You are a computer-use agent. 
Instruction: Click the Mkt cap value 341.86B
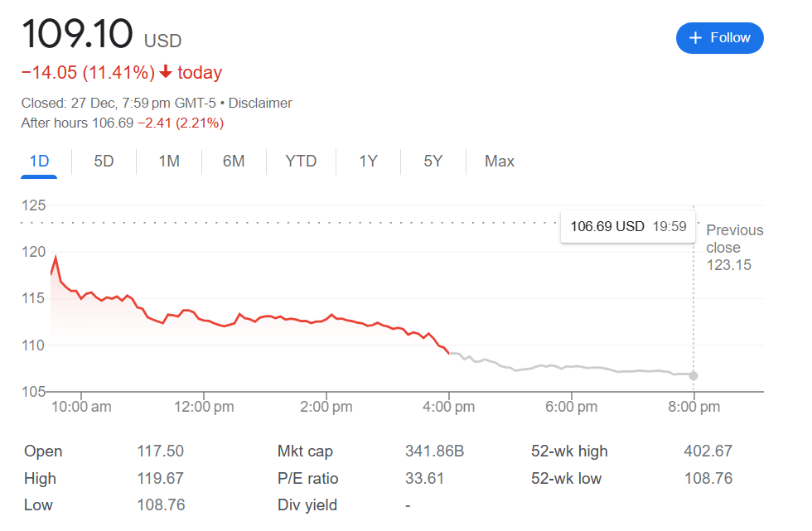coord(434,451)
